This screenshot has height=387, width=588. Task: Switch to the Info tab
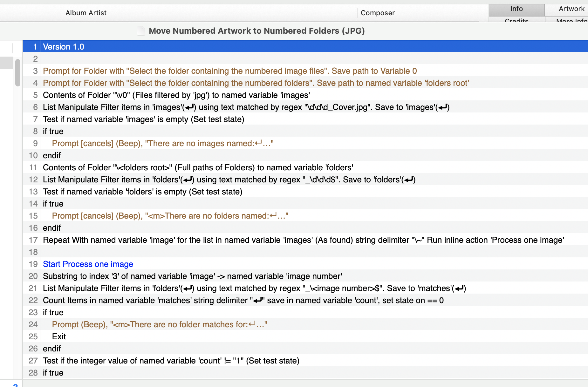(x=516, y=9)
